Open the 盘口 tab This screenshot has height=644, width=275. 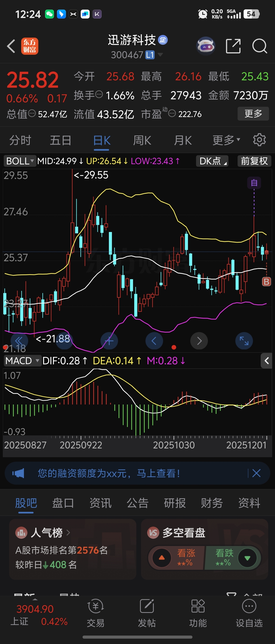[x=63, y=503]
